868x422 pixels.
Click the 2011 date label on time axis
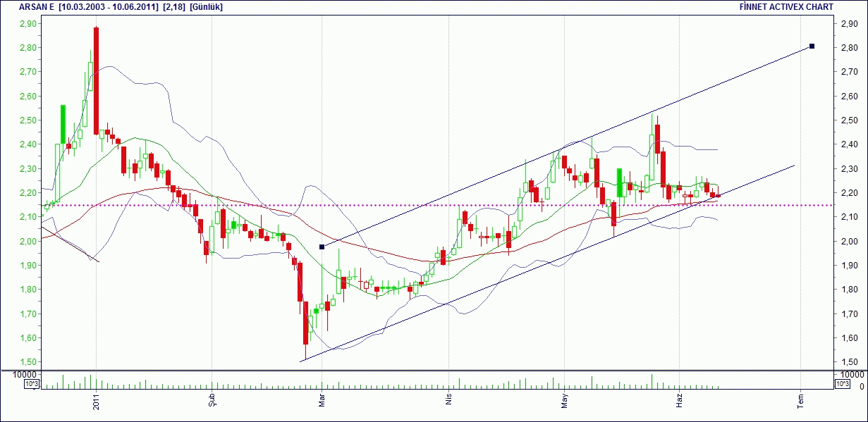point(96,401)
